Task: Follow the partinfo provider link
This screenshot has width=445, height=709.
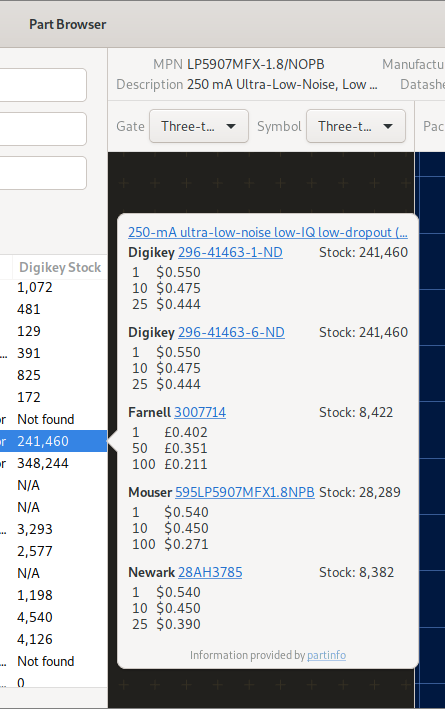Action: [x=327, y=655]
